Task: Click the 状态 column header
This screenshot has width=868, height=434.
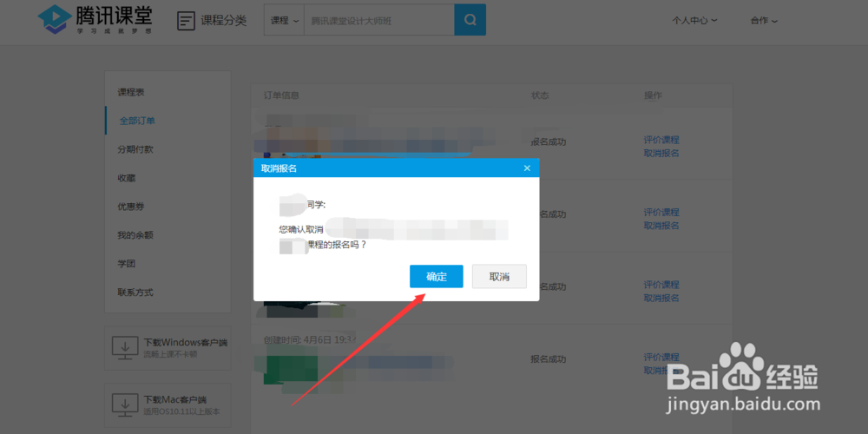Action: (x=540, y=95)
